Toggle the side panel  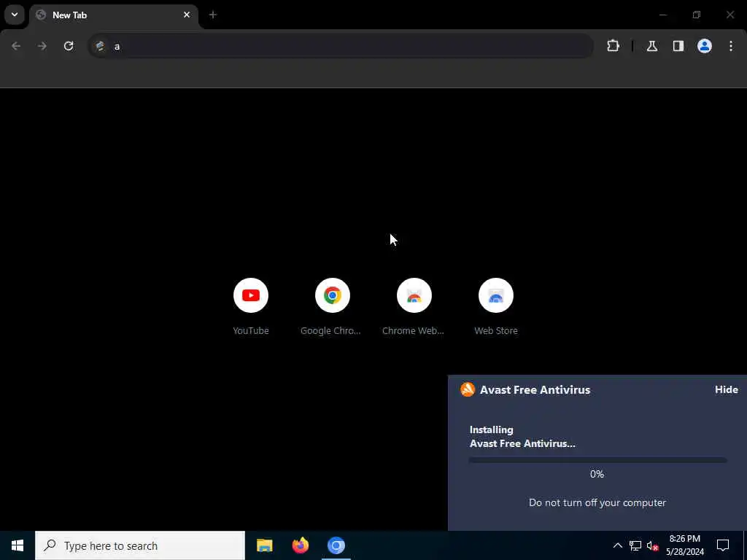(x=678, y=46)
